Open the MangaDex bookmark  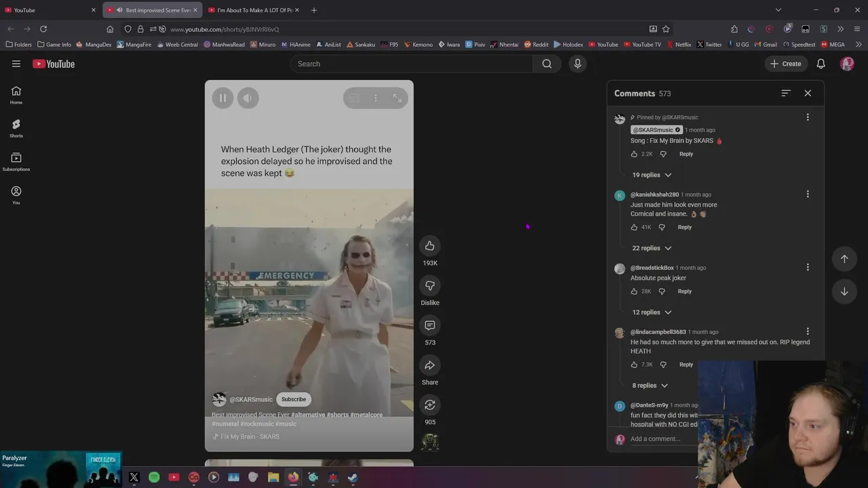[x=94, y=45]
